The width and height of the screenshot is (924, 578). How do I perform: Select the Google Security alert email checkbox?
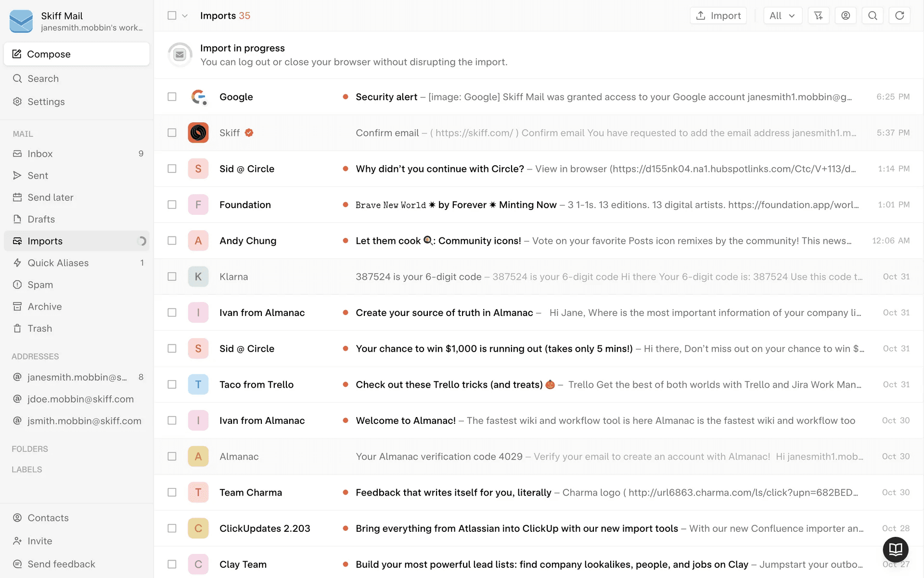[x=172, y=97]
